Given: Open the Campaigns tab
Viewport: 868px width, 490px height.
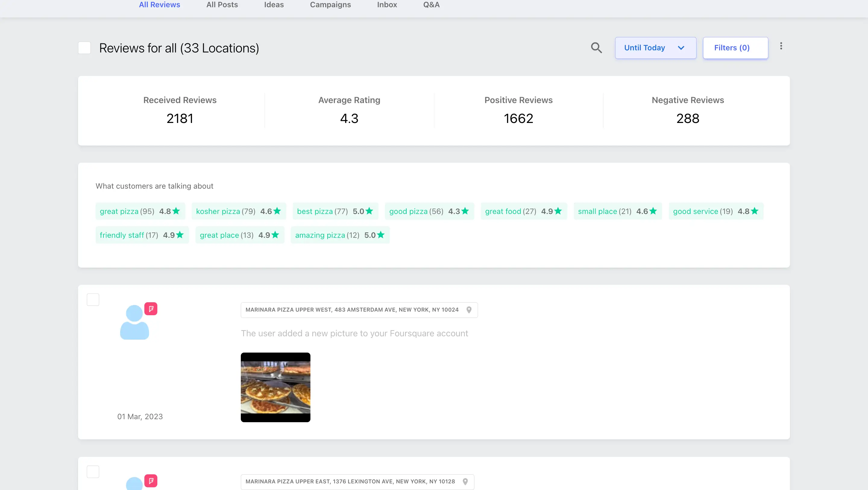Looking at the screenshot, I should pyautogui.click(x=330, y=5).
